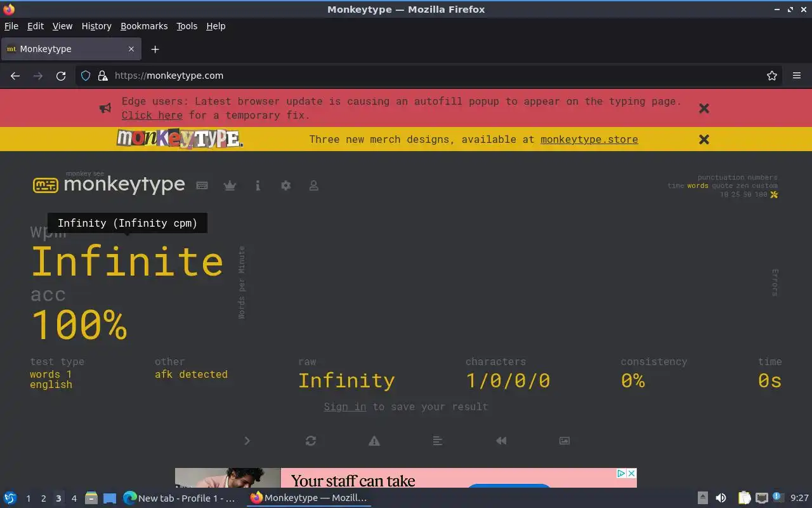Open the Edit menu
Screen dimensions: 812x508
[x=36, y=26]
